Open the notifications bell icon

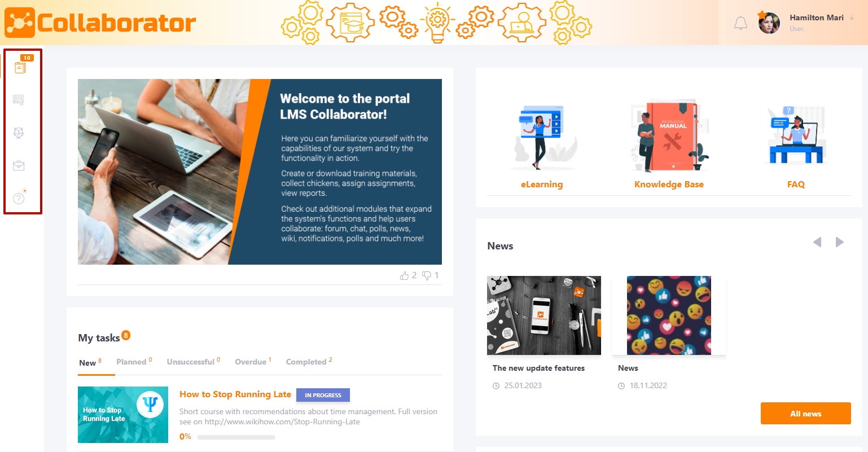click(740, 23)
